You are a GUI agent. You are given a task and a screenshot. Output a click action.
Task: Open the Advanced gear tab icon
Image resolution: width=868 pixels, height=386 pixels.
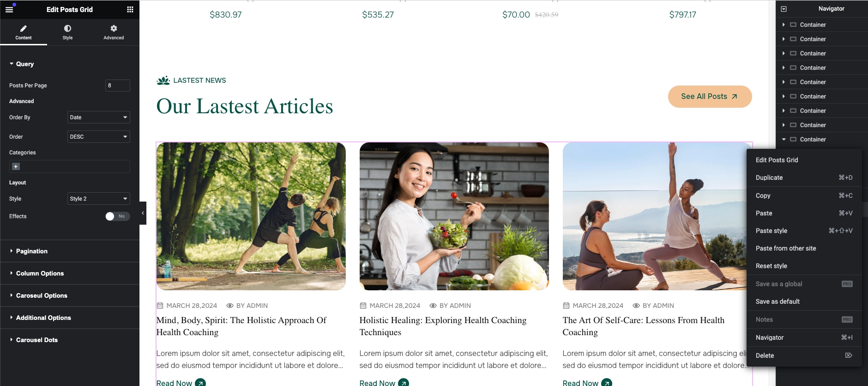click(x=114, y=28)
